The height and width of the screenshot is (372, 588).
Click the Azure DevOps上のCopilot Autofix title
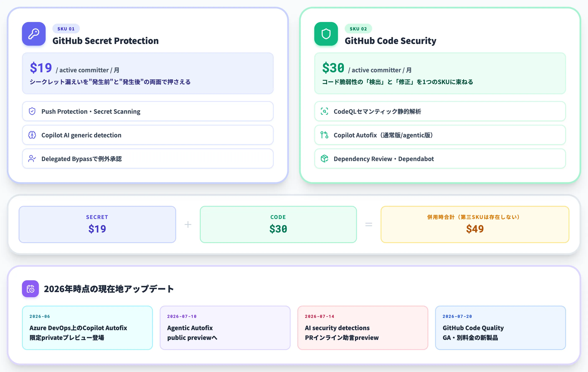point(78,328)
